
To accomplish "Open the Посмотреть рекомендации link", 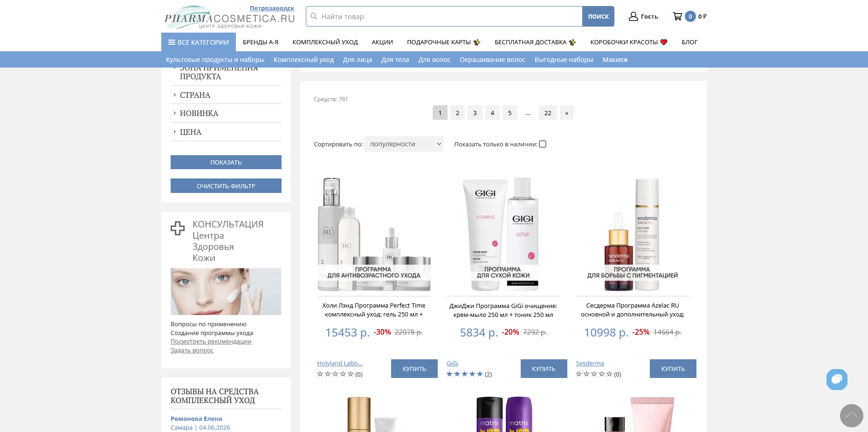I will tap(211, 342).
